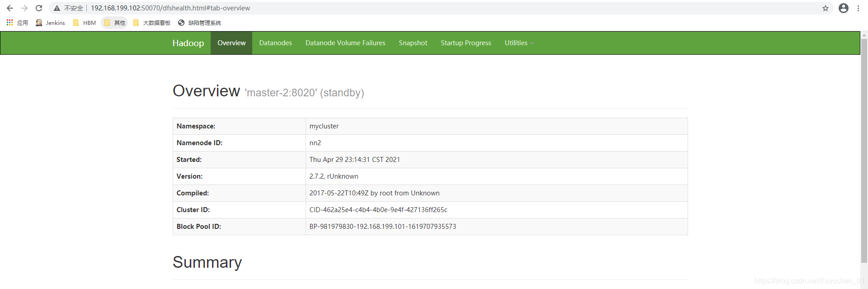The width and height of the screenshot is (868, 289).
Task: Open the Startup Progress tab
Action: 466,43
